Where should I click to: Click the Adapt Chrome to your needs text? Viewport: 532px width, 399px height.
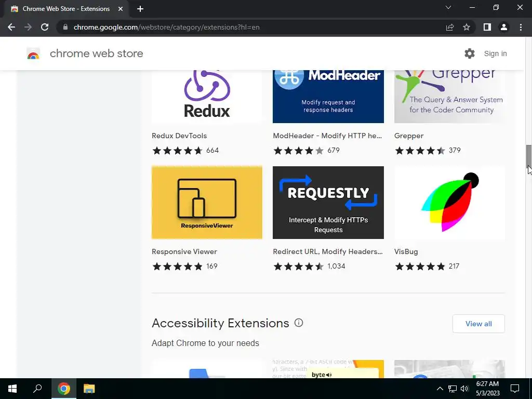205,343
